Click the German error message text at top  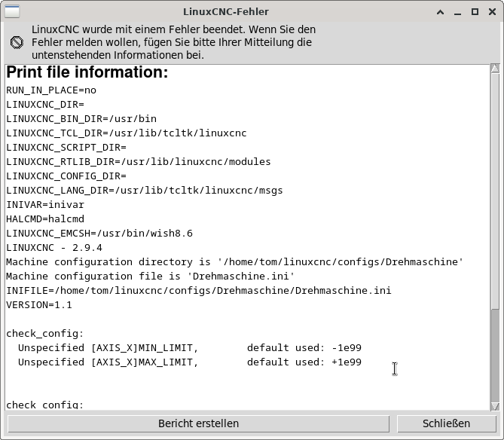click(x=173, y=42)
